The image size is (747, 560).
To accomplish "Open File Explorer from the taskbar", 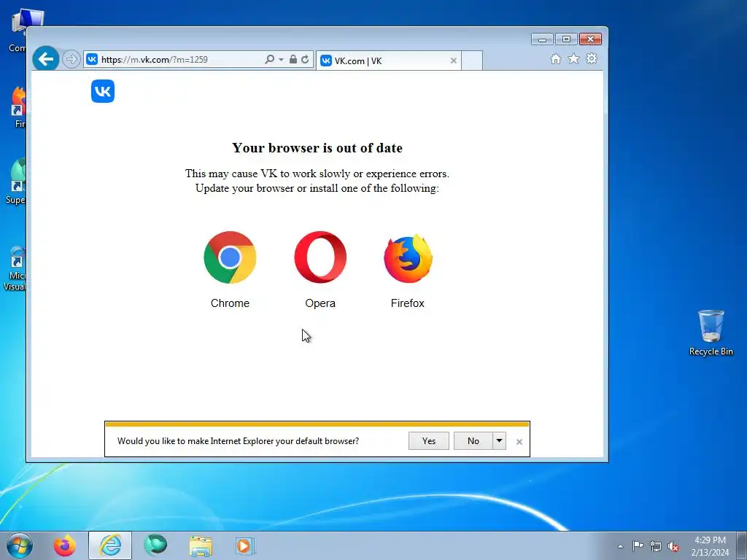I will 201,545.
